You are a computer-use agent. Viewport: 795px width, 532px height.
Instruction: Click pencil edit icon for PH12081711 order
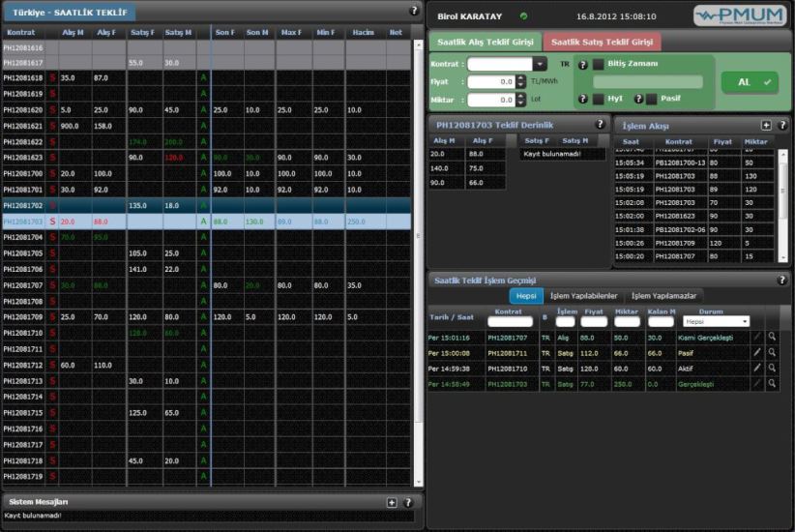click(757, 353)
